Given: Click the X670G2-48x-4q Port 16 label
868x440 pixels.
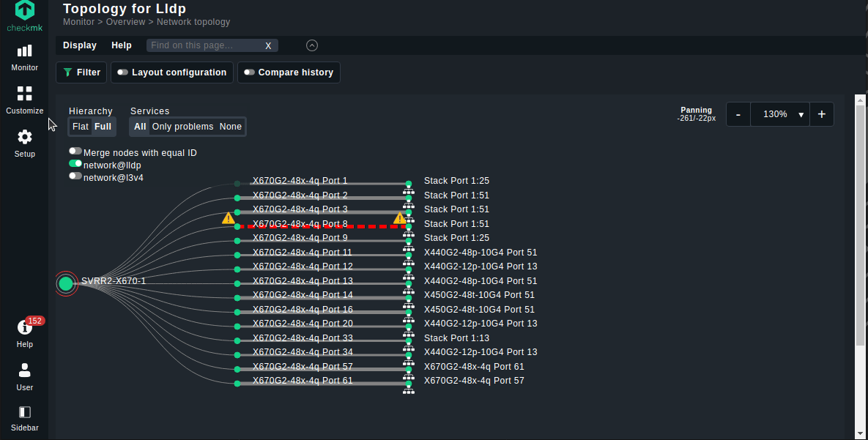Looking at the screenshot, I should tap(303, 310).
